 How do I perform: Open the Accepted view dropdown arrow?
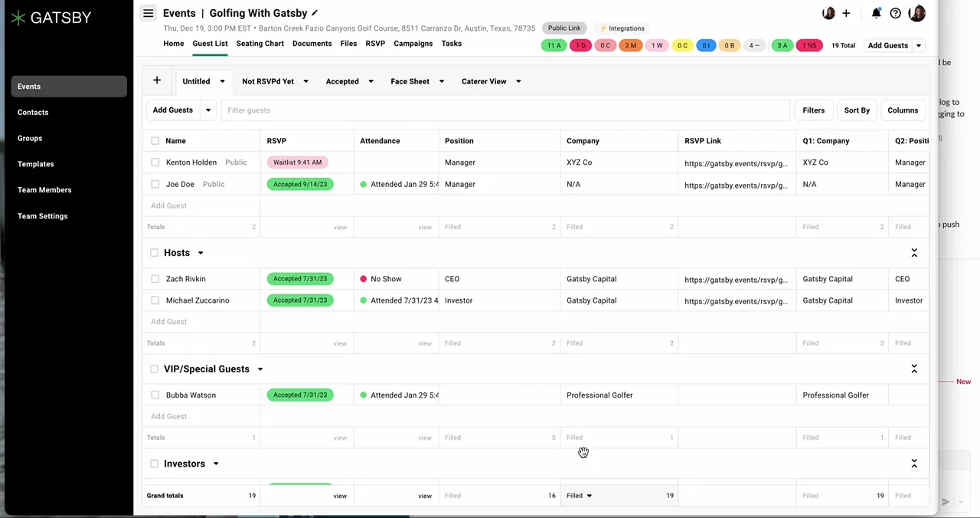tap(371, 81)
